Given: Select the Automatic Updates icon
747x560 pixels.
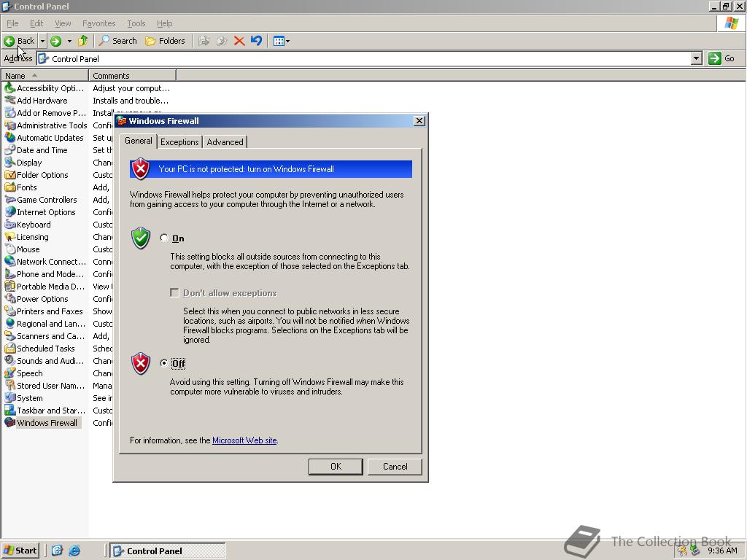Looking at the screenshot, I should pyautogui.click(x=9, y=137).
